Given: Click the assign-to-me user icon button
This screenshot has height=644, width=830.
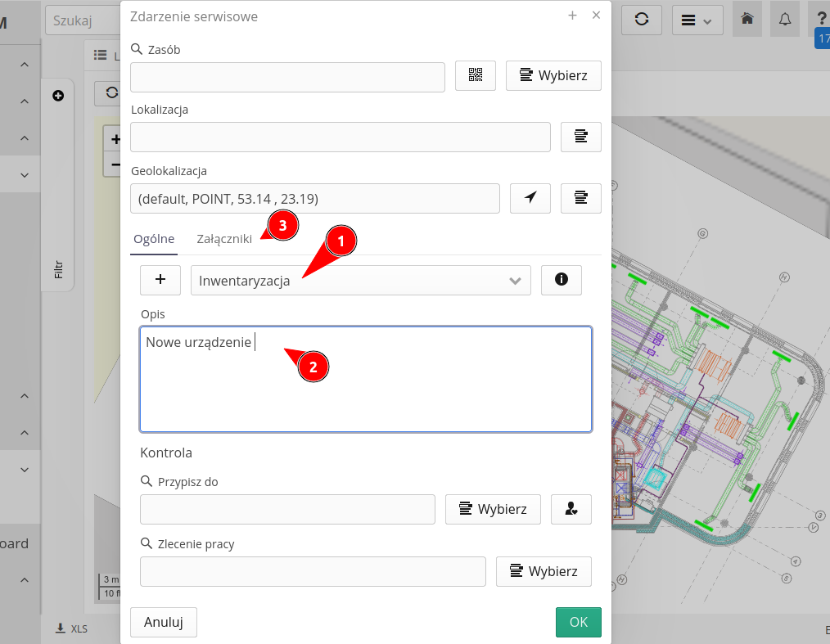Looking at the screenshot, I should 571,509.
